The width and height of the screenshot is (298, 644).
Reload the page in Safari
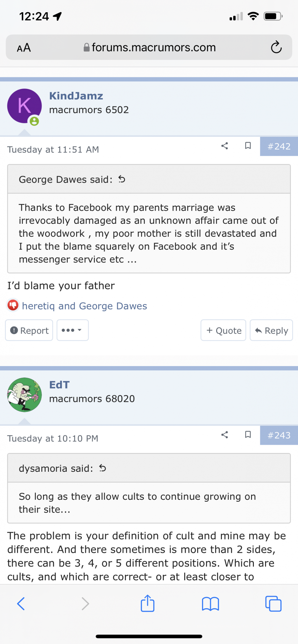276,47
